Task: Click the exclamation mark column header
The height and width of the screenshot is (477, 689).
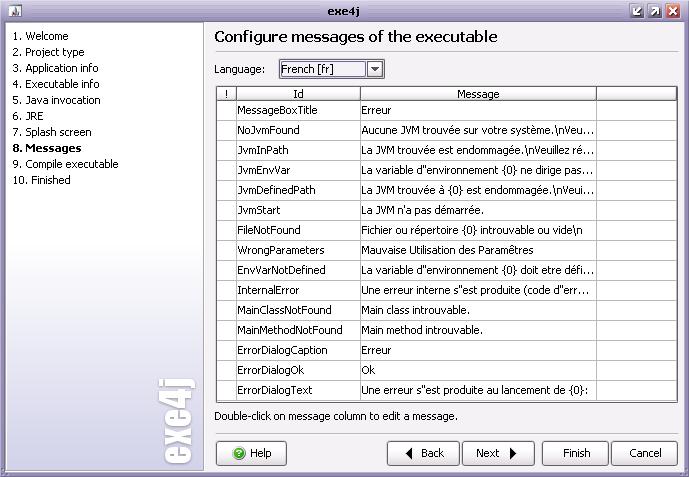Action: [226, 94]
